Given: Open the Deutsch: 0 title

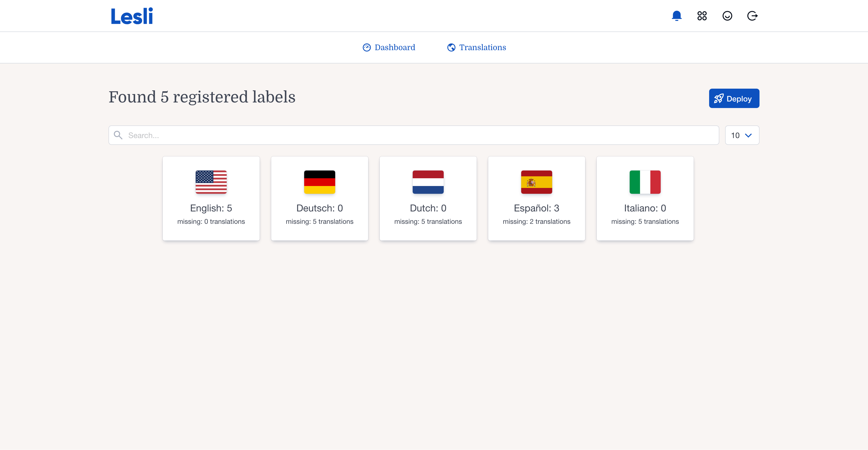Looking at the screenshot, I should [x=319, y=208].
